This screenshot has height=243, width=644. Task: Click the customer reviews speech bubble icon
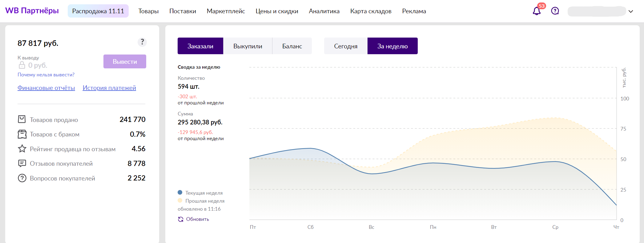(x=22, y=164)
